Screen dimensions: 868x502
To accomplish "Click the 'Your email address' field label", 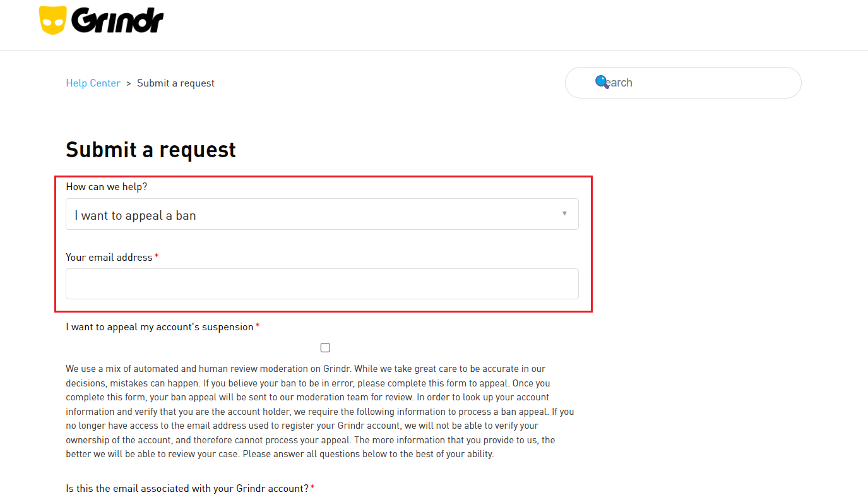I will (x=109, y=257).
